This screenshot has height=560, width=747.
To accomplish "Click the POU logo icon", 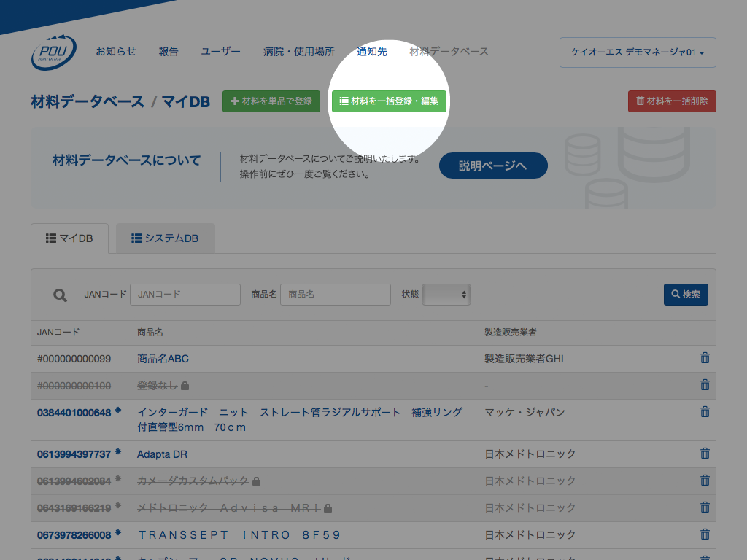I will (53, 52).
